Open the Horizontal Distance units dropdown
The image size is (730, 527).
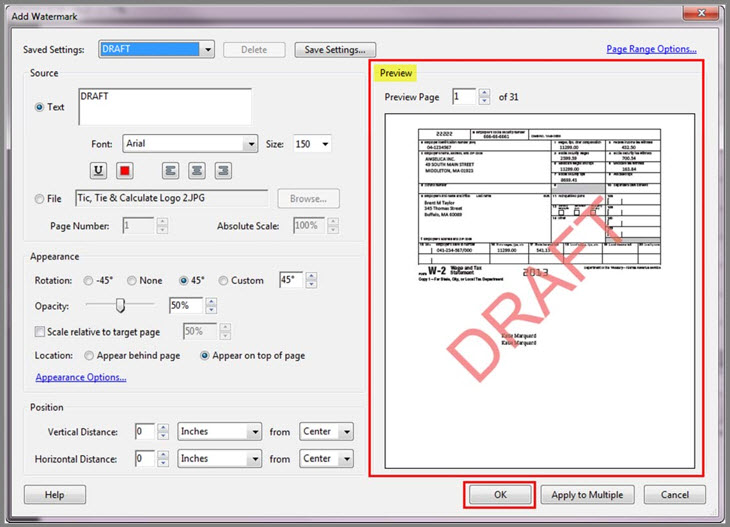coord(219,459)
